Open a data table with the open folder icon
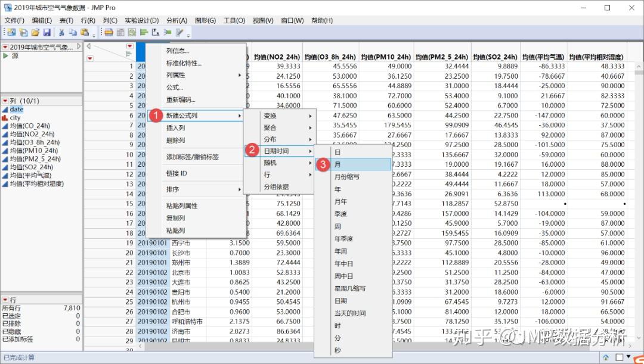644x364 pixels. (37, 33)
